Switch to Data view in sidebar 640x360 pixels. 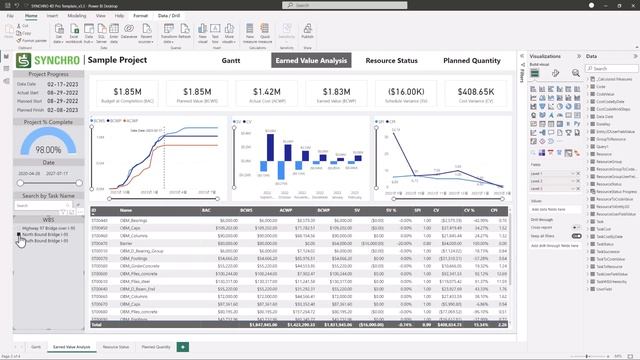tap(6, 69)
